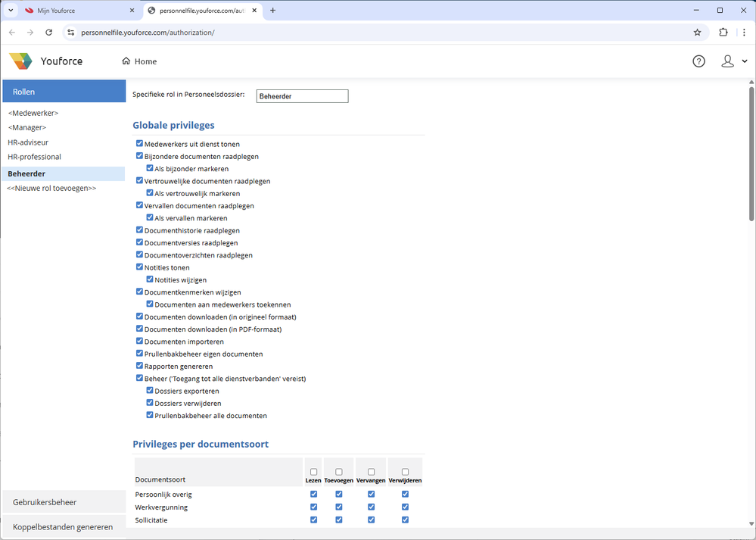
Task: Close the Mijn Youforce tab
Action: point(132,10)
